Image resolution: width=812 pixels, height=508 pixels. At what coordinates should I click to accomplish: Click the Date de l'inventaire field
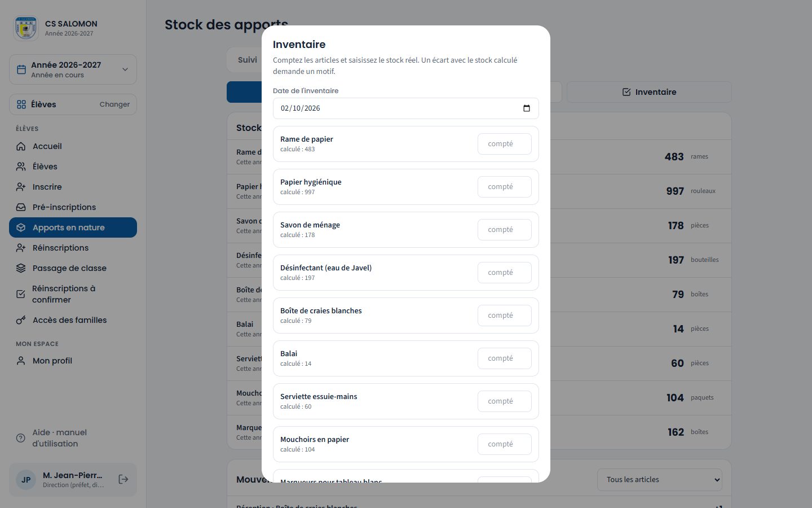coord(406,108)
